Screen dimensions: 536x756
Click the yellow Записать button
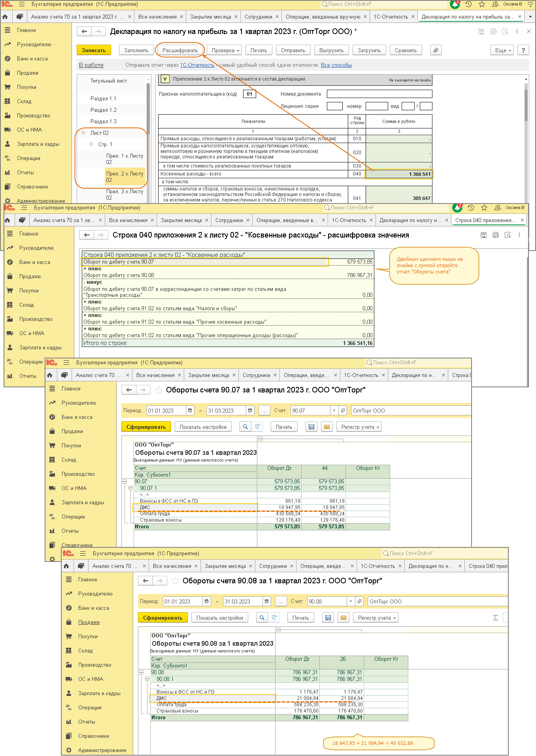94,50
